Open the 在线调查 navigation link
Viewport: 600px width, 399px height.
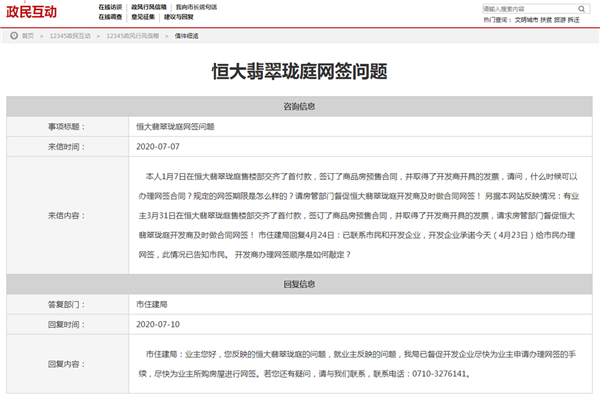coord(110,17)
